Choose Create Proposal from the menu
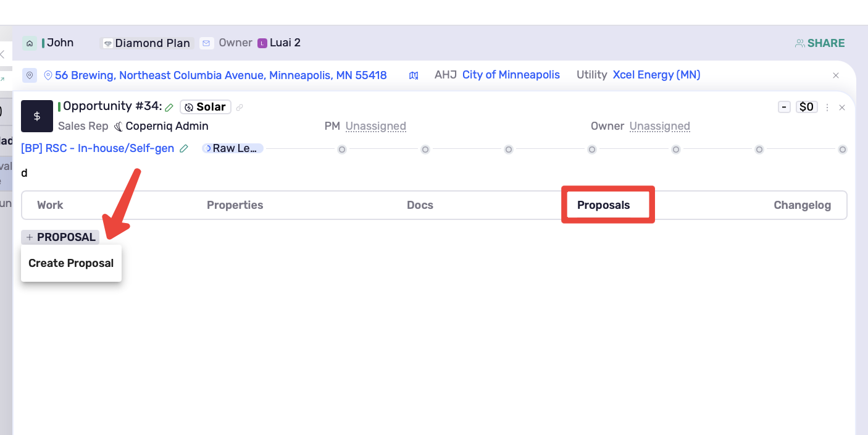 pos(71,263)
